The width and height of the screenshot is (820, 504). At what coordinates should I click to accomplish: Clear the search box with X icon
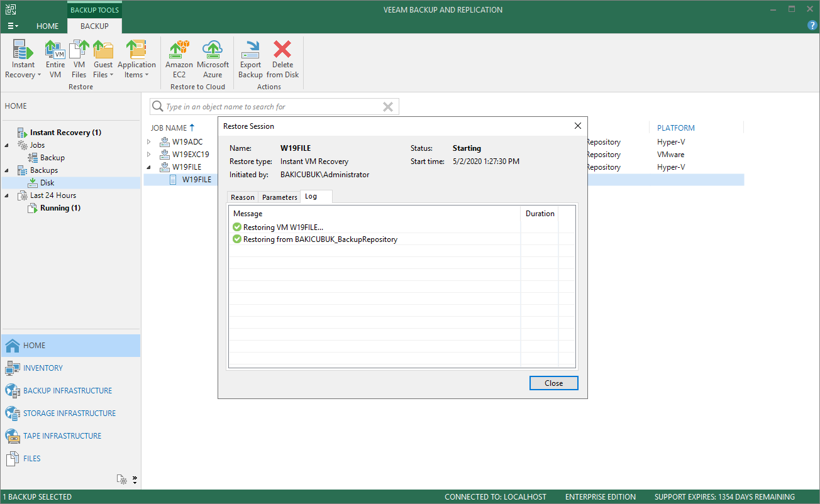(388, 107)
